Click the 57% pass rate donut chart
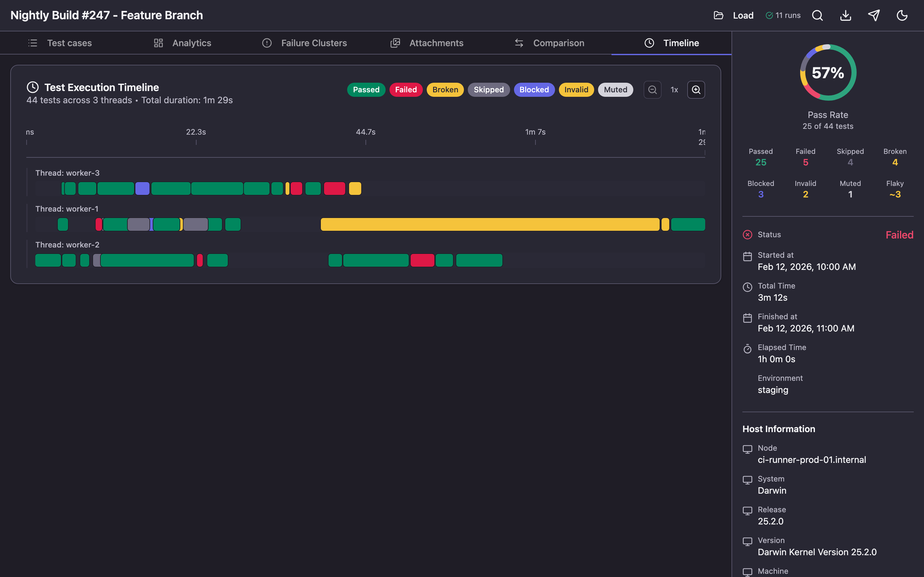The image size is (924, 577). (827, 72)
